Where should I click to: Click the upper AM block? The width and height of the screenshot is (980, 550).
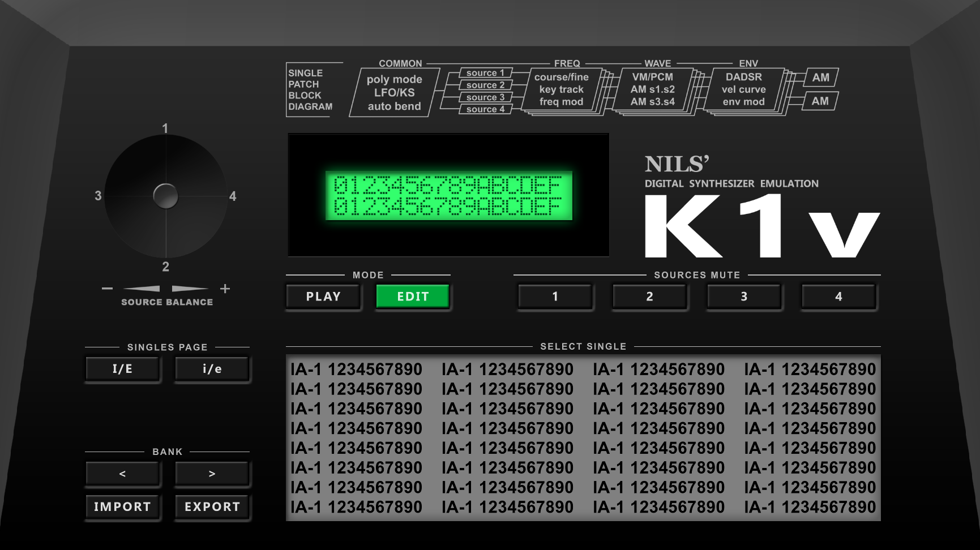(x=819, y=78)
